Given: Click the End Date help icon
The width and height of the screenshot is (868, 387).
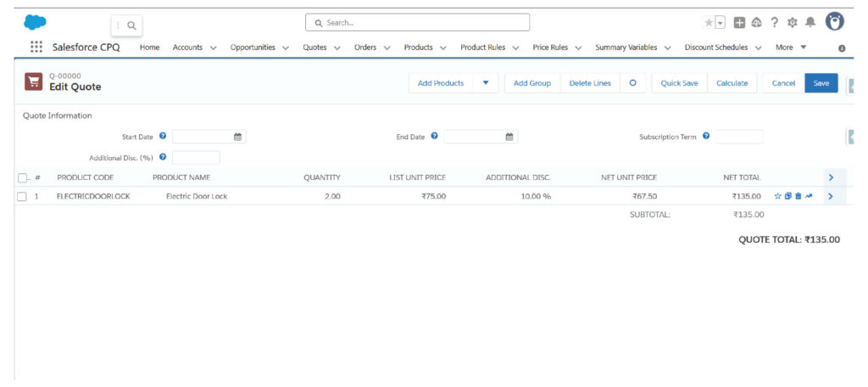Looking at the screenshot, I should [435, 137].
